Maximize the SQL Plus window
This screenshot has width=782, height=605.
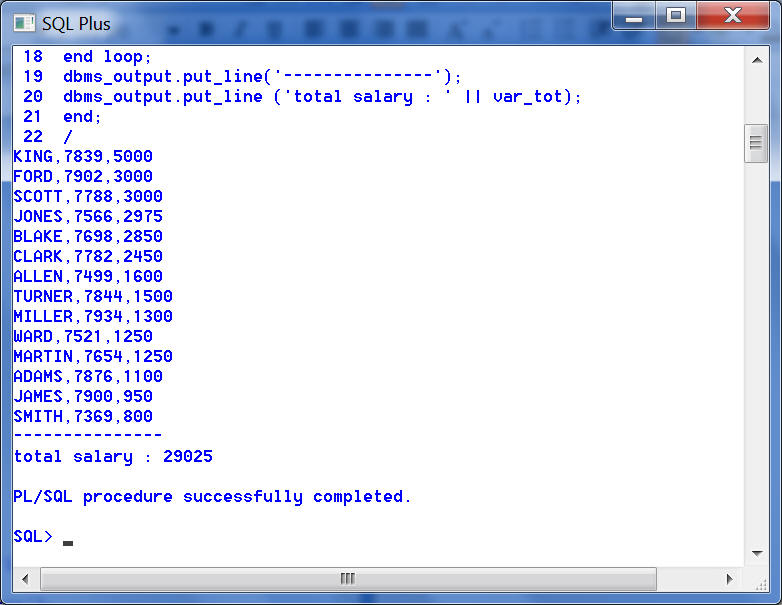(x=676, y=16)
